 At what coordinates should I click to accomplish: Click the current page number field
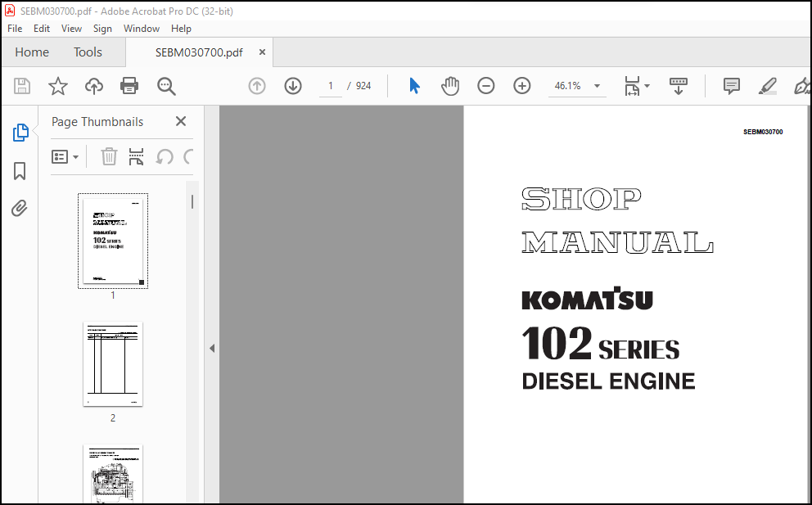click(x=331, y=86)
